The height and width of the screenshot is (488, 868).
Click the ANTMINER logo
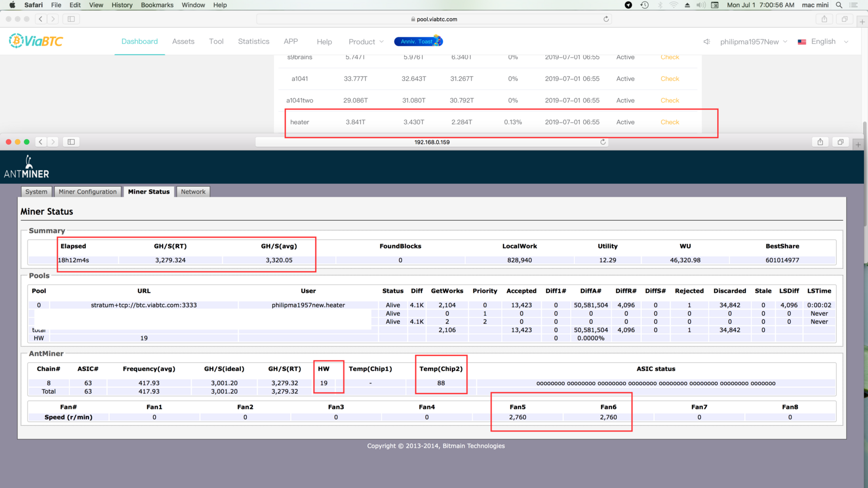pyautogui.click(x=27, y=167)
